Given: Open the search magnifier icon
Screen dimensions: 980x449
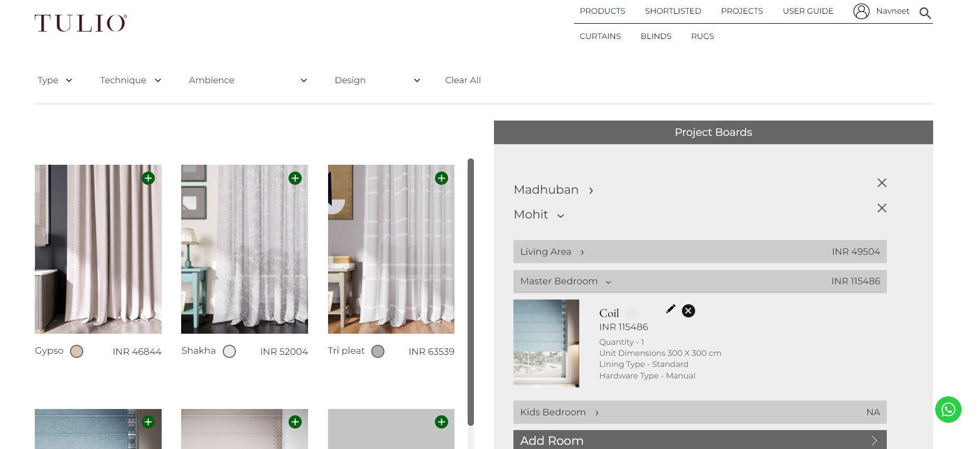Looking at the screenshot, I should [925, 13].
